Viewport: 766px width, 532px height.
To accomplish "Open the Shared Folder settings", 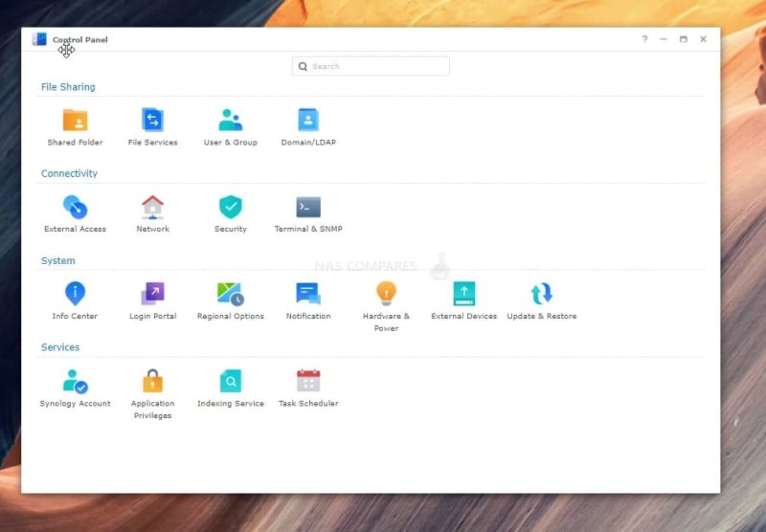I will click(75, 121).
